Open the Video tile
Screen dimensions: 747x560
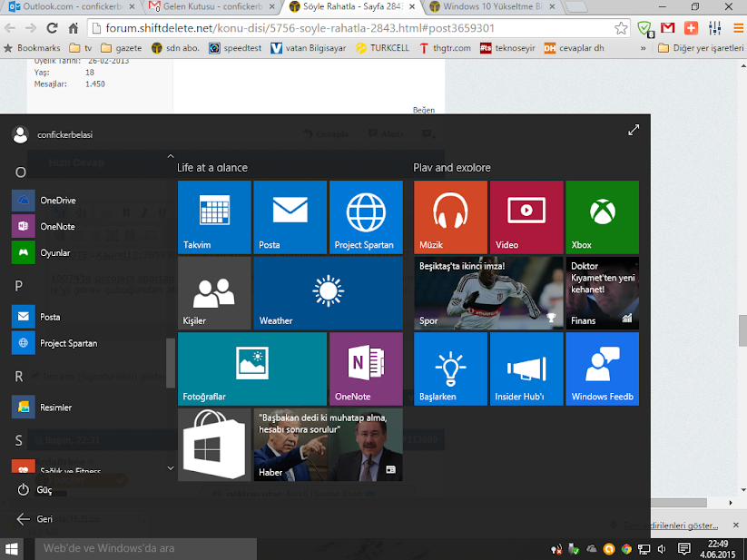pos(526,217)
